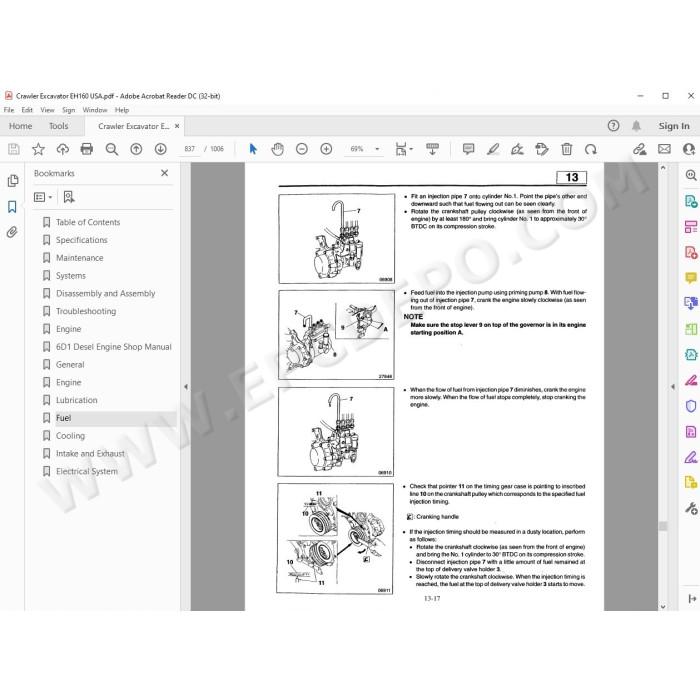The height and width of the screenshot is (700, 700).
Task: Click the Delete trash icon
Action: [567, 149]
